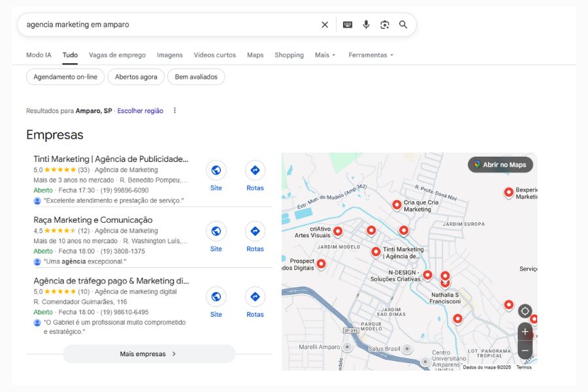Select the N-DESIGN Soluções Criativas map pin

(427, 276)
